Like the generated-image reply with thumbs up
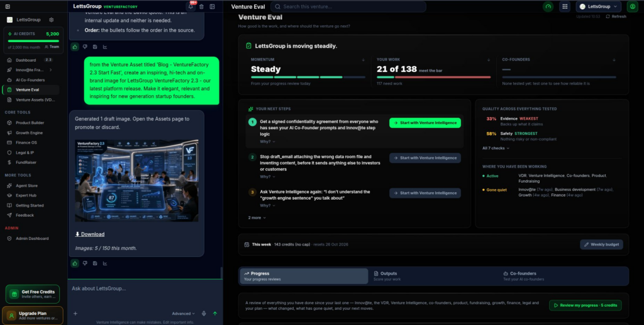This screenshot has width=644, height=325. point(75,263)
